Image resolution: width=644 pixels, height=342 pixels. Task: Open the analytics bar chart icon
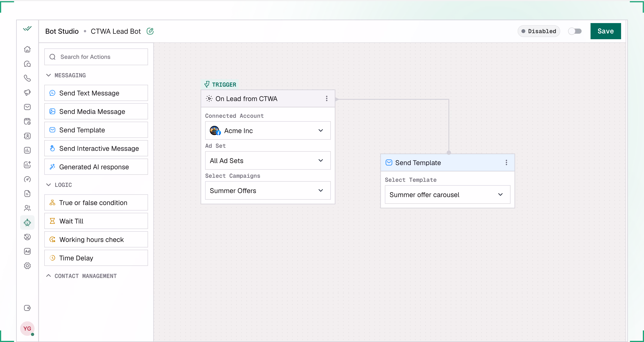click(27, 150)
